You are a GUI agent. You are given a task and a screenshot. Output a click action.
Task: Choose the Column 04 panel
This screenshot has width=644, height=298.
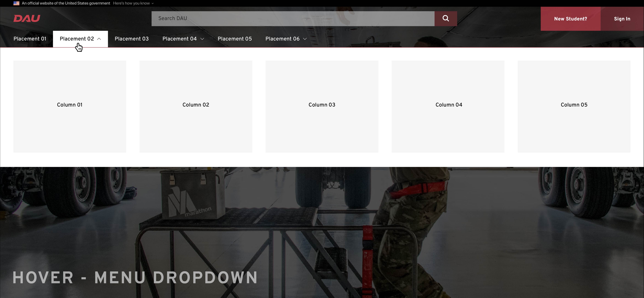tap(448, 107)
